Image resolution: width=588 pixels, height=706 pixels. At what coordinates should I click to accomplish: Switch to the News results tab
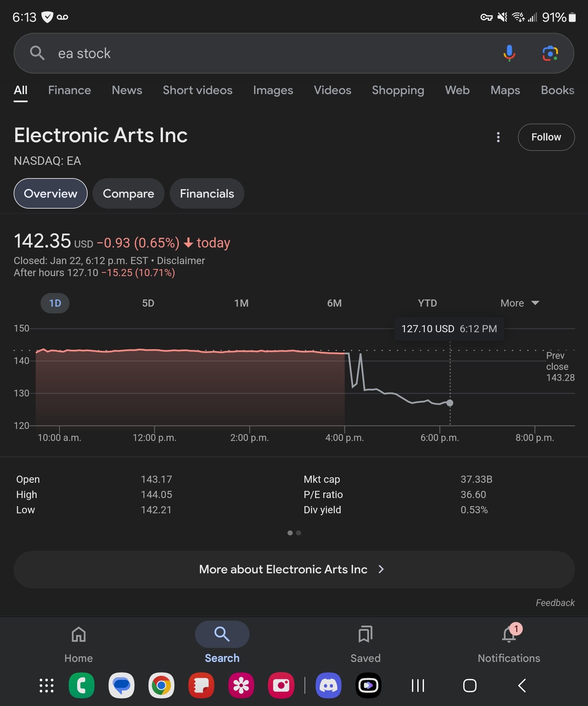click(127, 90)
